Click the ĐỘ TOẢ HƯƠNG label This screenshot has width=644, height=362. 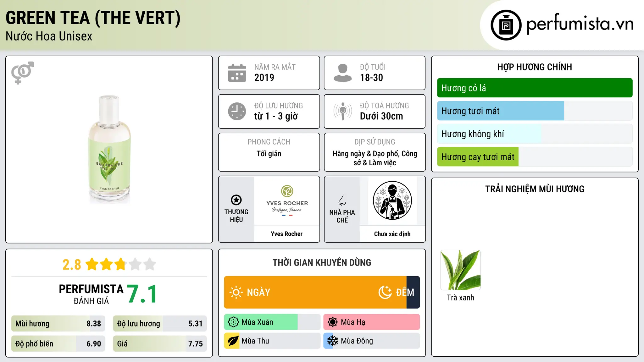384,106
